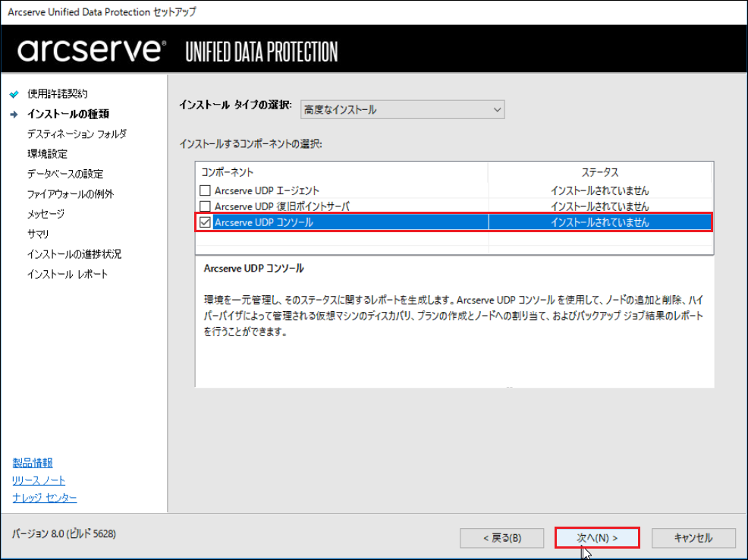Select the サマリ step

tap(38, 234)
